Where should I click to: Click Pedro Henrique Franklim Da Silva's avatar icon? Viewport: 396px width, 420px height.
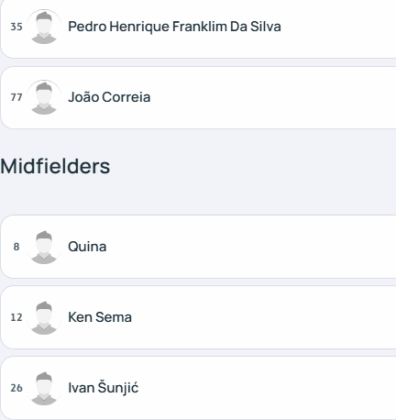pyautogui.click(x=44, y=27)
